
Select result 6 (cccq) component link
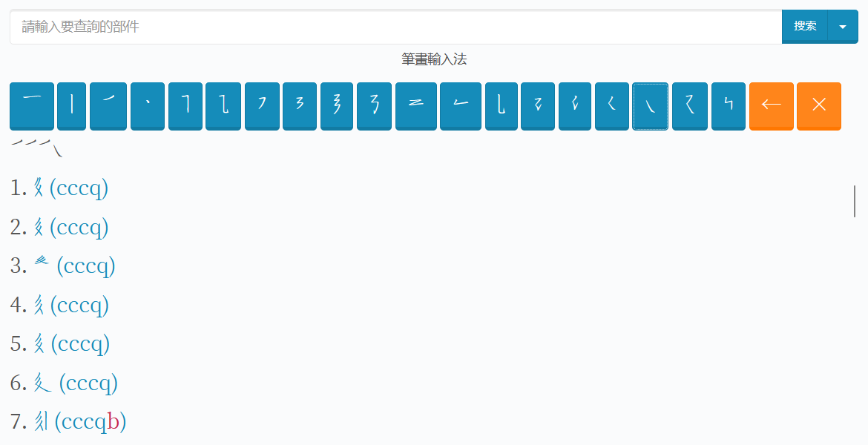point(76,383)
